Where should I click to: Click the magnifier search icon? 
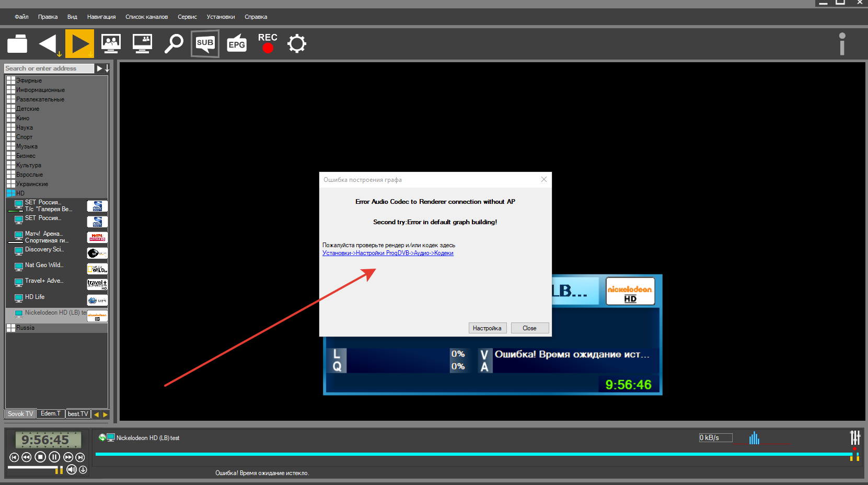click(x=173, y=44)
